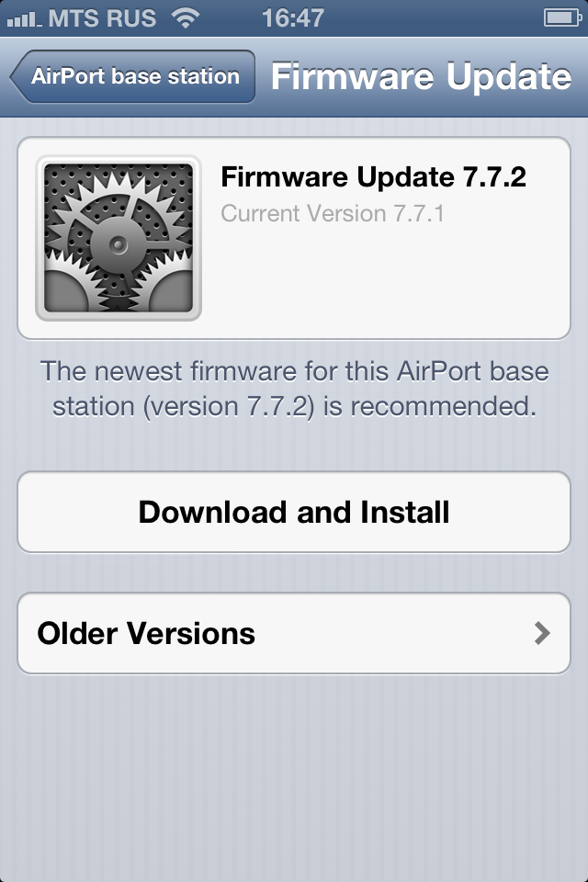Tap the Firmware Update navigation title
Viewport: 588px width, 882px height.
tap(422, 76)
